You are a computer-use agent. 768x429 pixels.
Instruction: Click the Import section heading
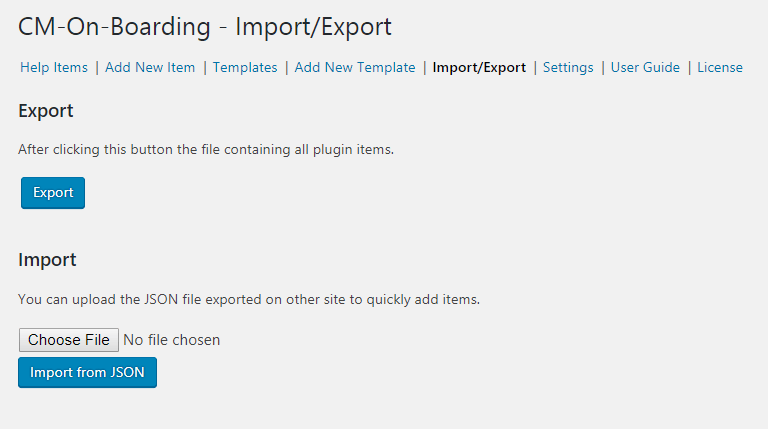coord(47,260)
